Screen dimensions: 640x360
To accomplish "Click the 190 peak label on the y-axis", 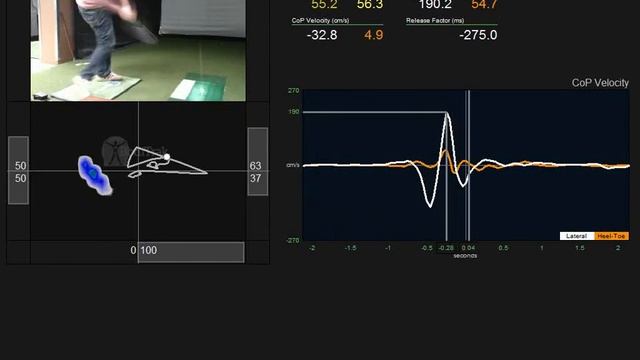I will [293, 112].
